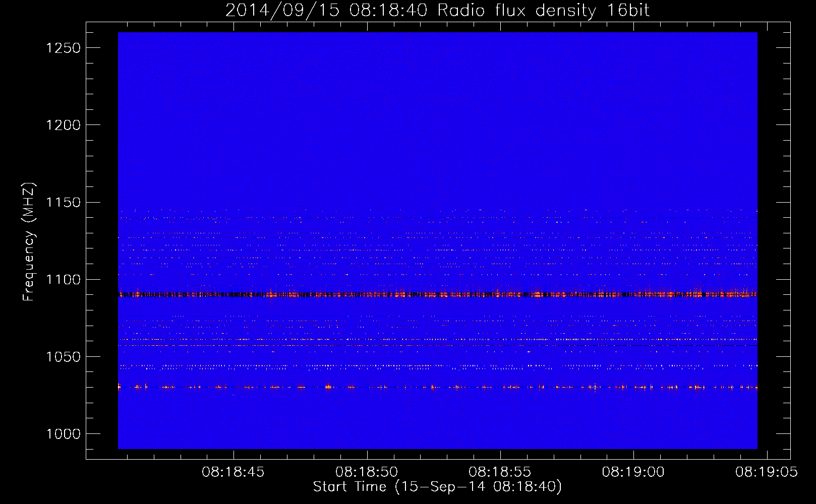Click the 08:19:05 time tick label

pyautogui.click(x=767, y=472)
